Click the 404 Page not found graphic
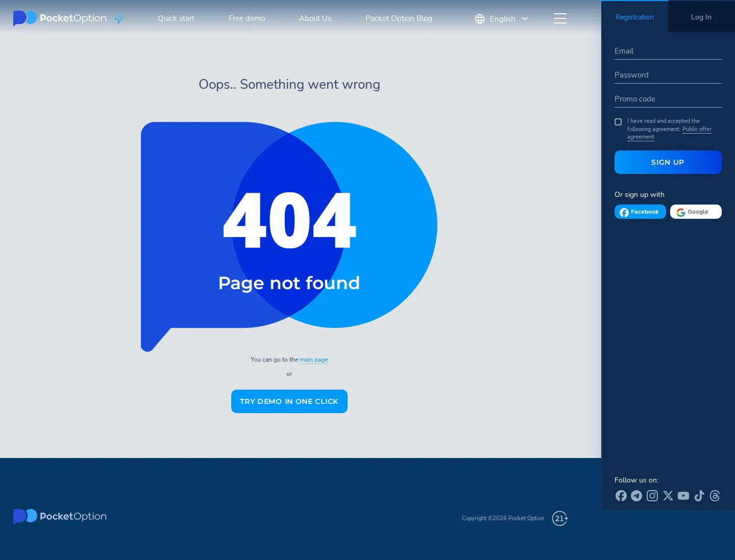Viewport: 735px width, 560px height. click(x=289, y=237)
